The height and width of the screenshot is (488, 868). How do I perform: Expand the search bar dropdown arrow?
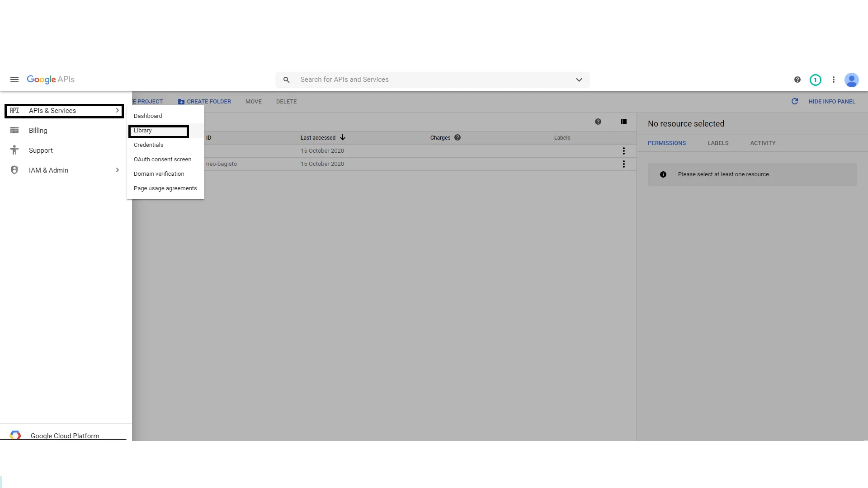579,80
